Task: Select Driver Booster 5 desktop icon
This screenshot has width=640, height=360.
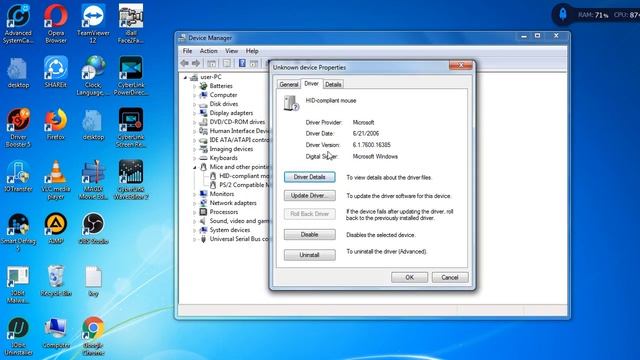Action: pos(18,128)
